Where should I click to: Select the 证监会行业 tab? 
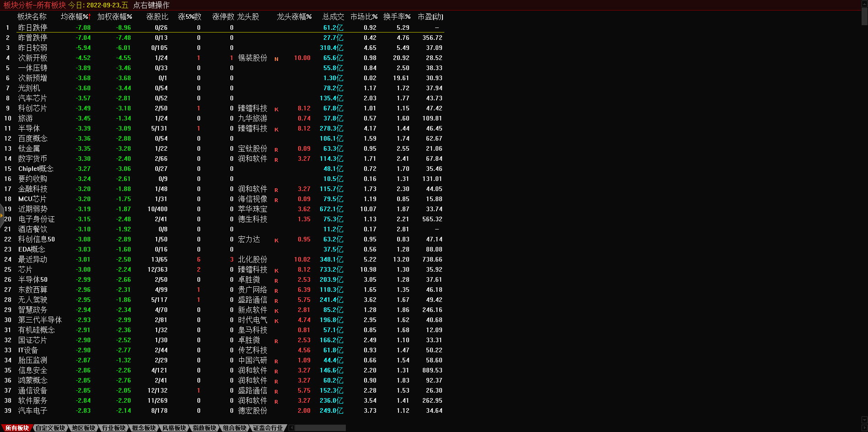pyautogui.click(x=268, y=428)
